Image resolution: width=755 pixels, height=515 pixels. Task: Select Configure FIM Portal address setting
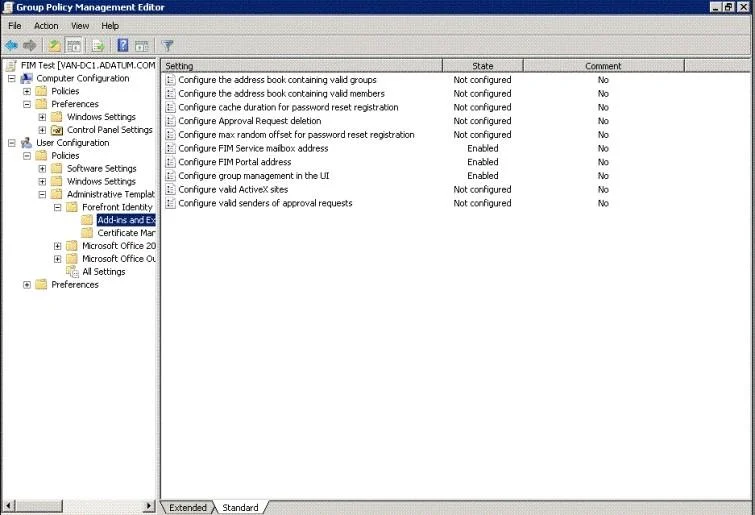pos(234,162)
